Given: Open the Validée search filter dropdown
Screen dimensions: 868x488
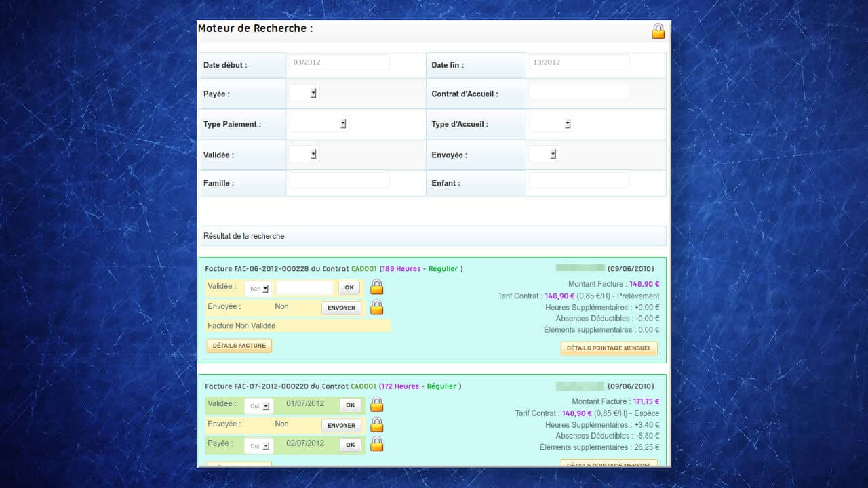Looking at the screenshot, I should click(304, 155).
